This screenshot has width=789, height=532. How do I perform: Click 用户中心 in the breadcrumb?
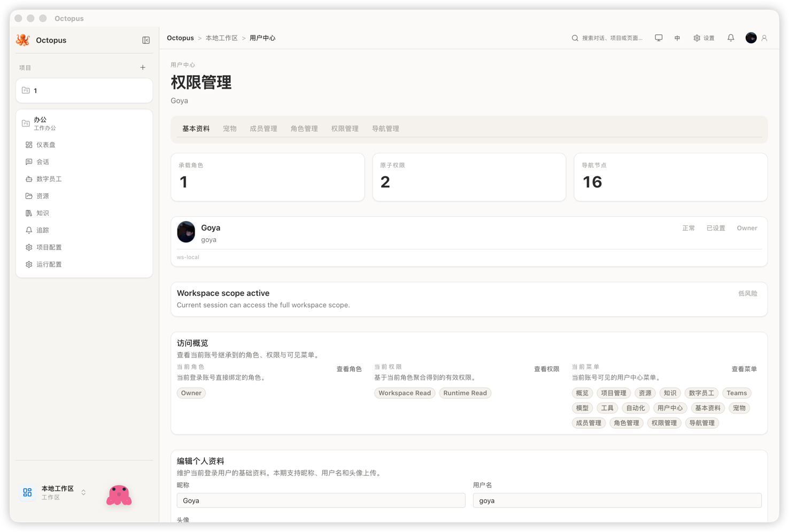(262, 38)
